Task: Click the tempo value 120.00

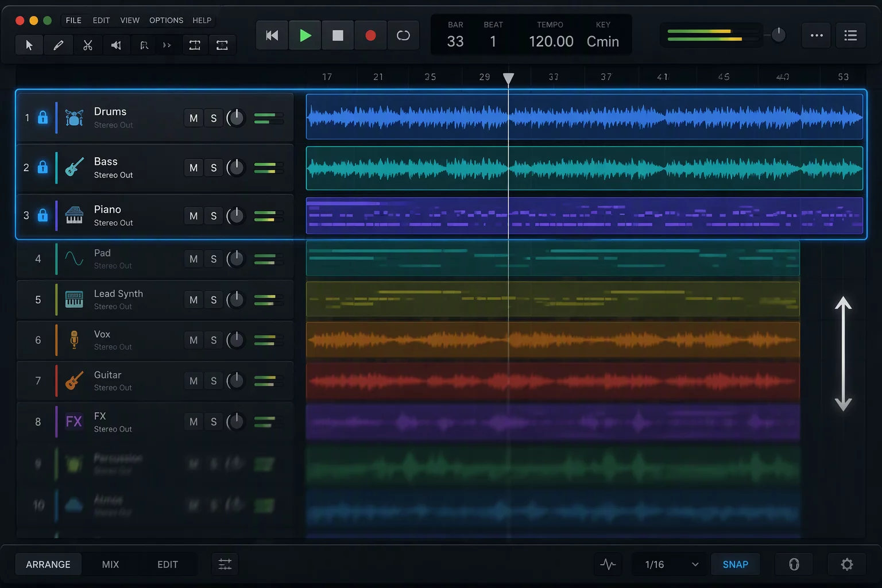Action: coord(551,41)
